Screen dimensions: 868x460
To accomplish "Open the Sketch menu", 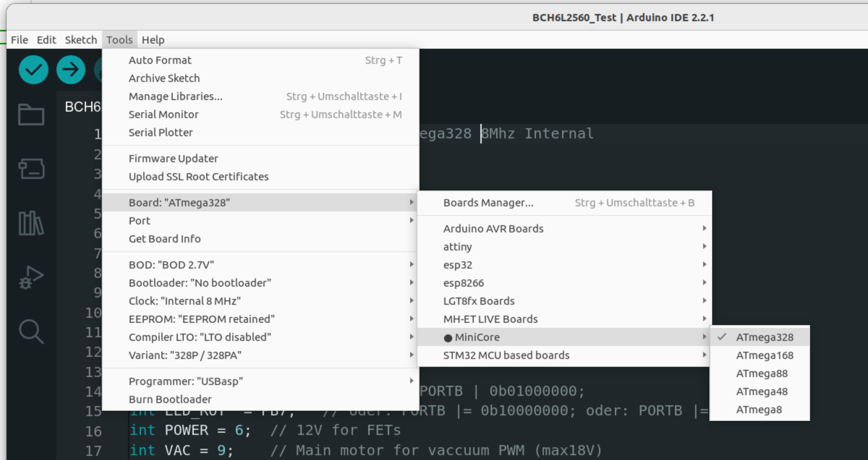I will 81,40.
